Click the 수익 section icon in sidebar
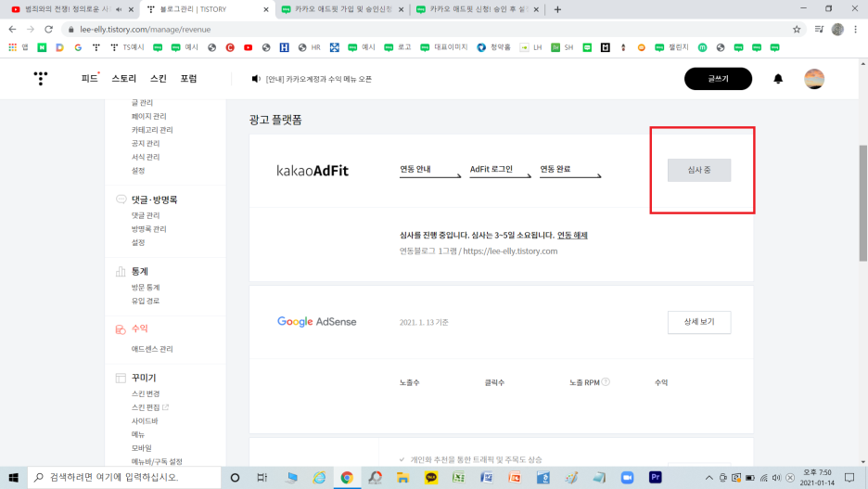The height and width of the screenshot is (489, 868). [x=121, y=329]
